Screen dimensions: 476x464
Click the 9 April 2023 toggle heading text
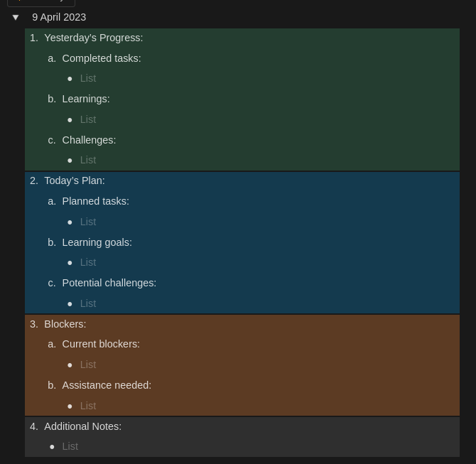[x=59, y=17]
